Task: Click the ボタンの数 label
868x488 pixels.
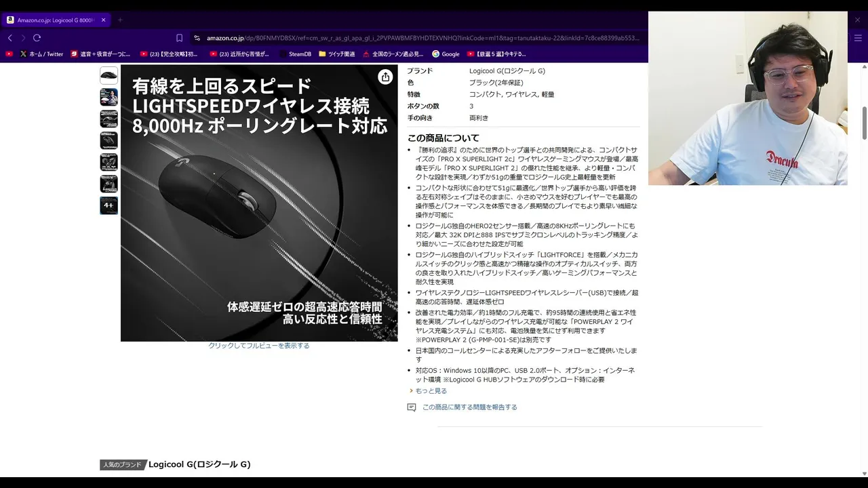Action: pos(423,106)
